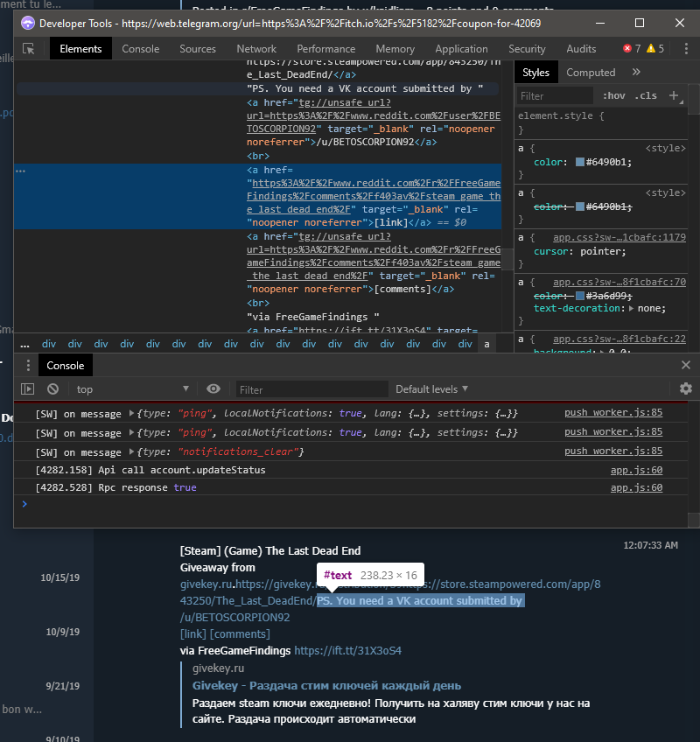Click color swatch for struck-through #6490b1
The height and width of the screenshot is (742, 700).
coord(580,206)
